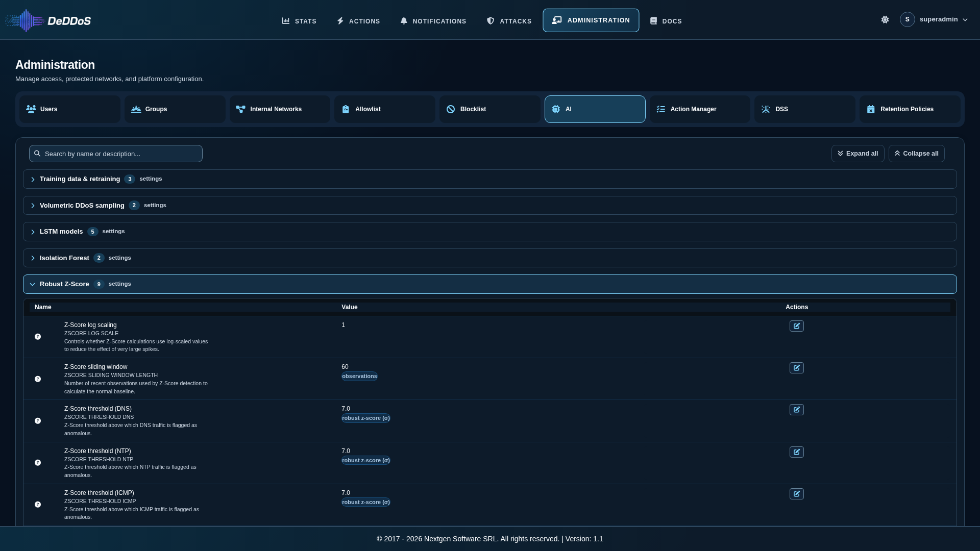Click the observations unit badge
The height and width of the screenshot is (551, 980).
tap(359, 377)
